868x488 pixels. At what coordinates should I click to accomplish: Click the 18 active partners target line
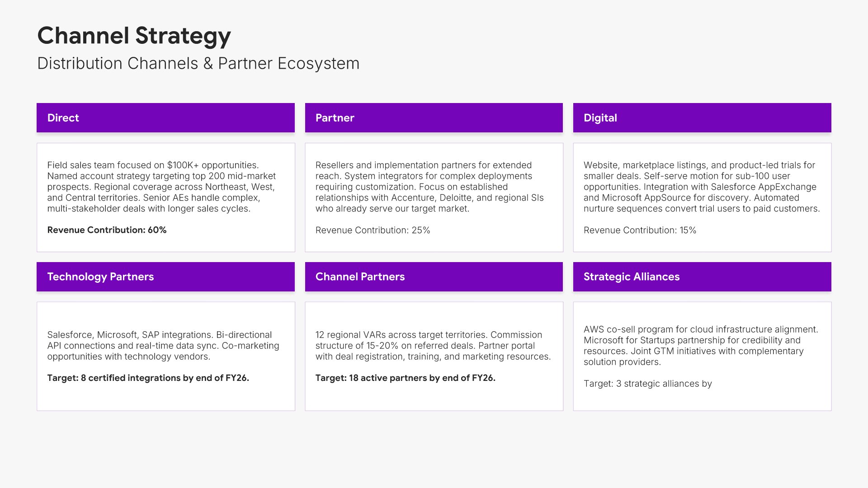pos(405,378)
